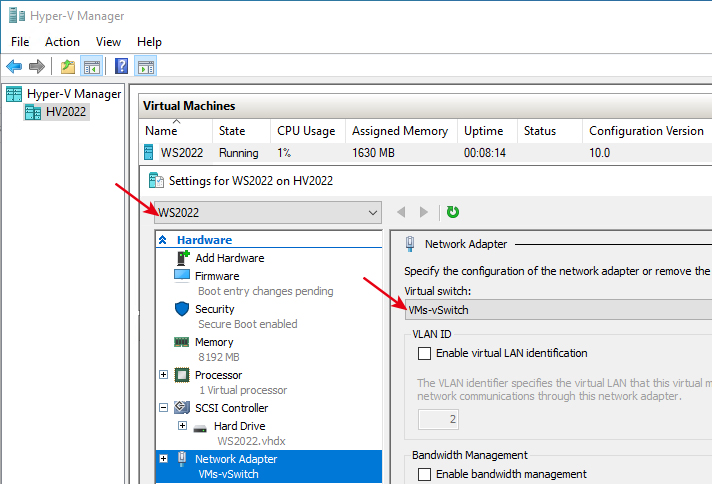Image resolution: width=712 pixels, height=484 pixels.
Task: Click the 8192 MB memory value text
Action: point(218,357)
